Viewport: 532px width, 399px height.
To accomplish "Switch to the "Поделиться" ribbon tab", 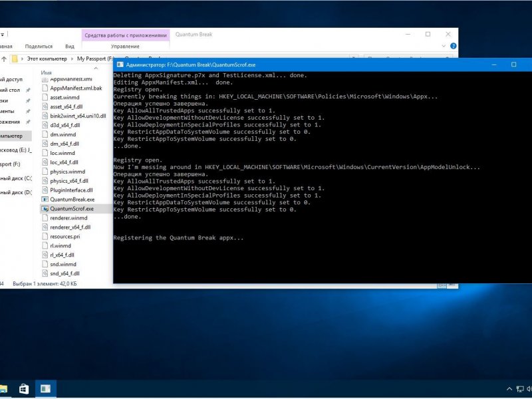I will pyautogui.click(x=39, y=46).
